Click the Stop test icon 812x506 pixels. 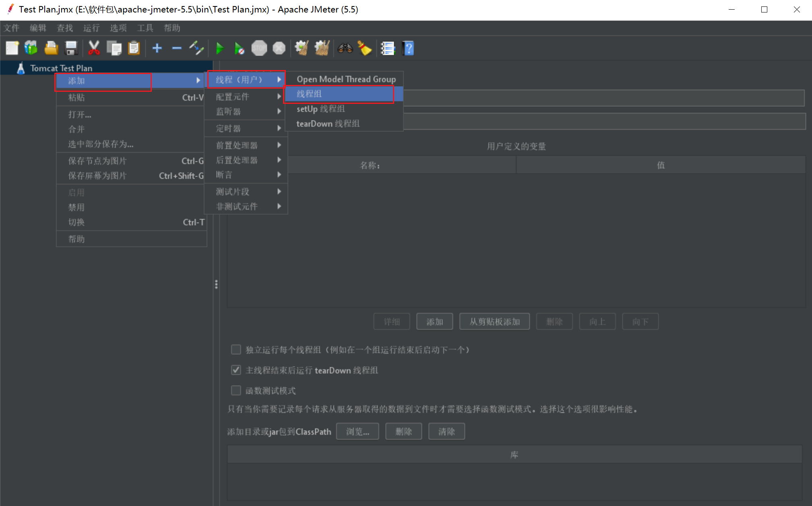click(259, 48)
